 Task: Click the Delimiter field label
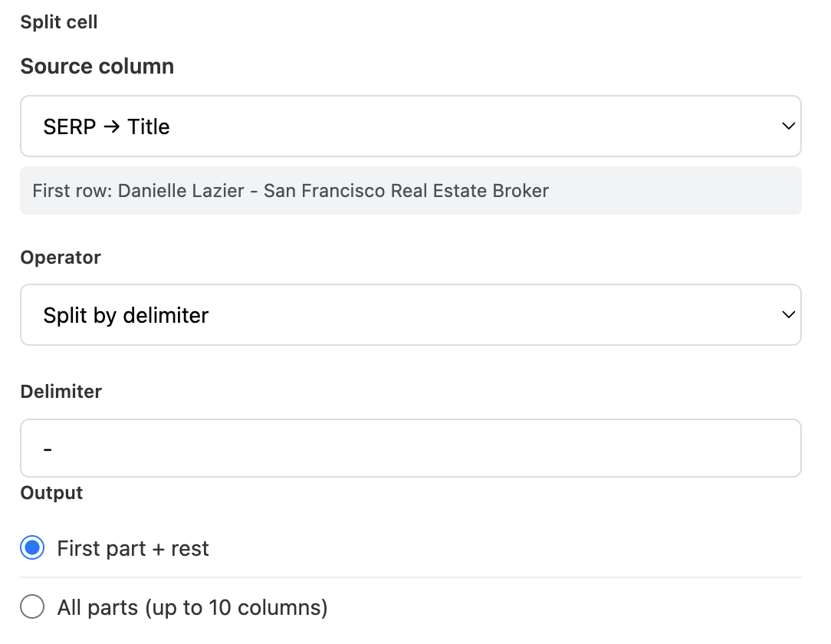tap(61, 392)
